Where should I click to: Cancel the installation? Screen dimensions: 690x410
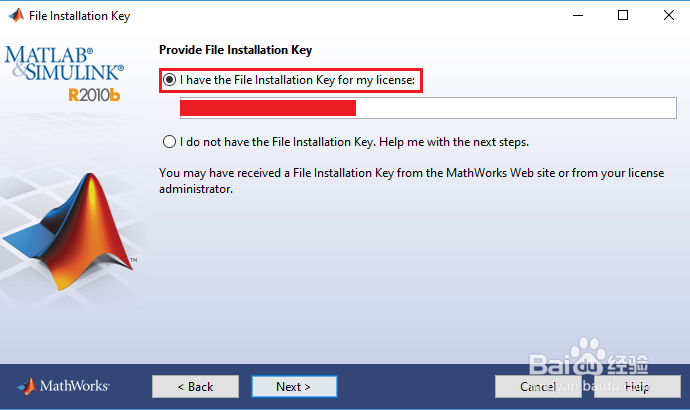538,386
